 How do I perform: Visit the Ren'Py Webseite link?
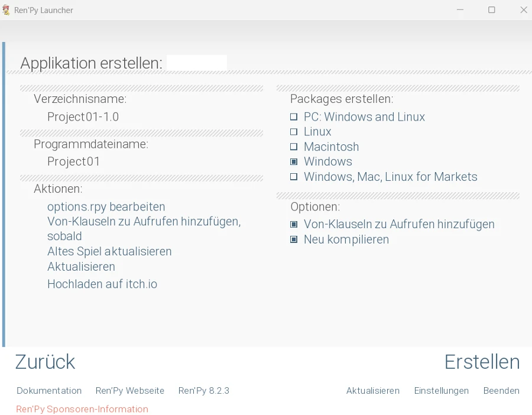click(130, 391)
